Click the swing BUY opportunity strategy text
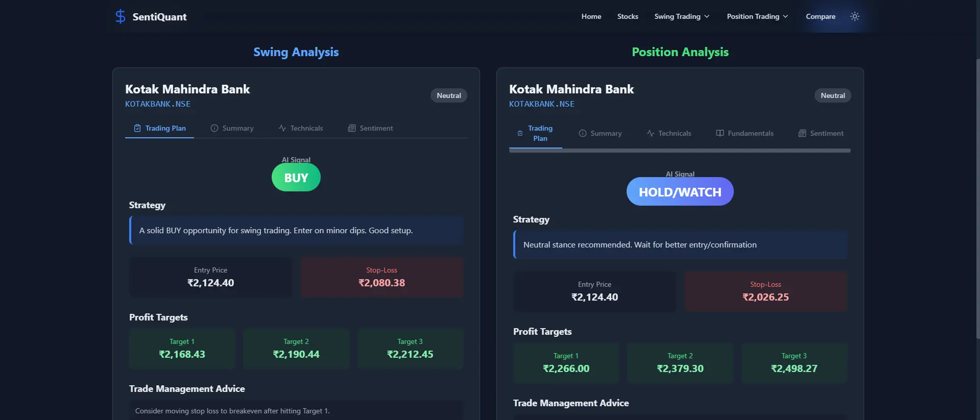Screen dimensions: 980x420 276,231
